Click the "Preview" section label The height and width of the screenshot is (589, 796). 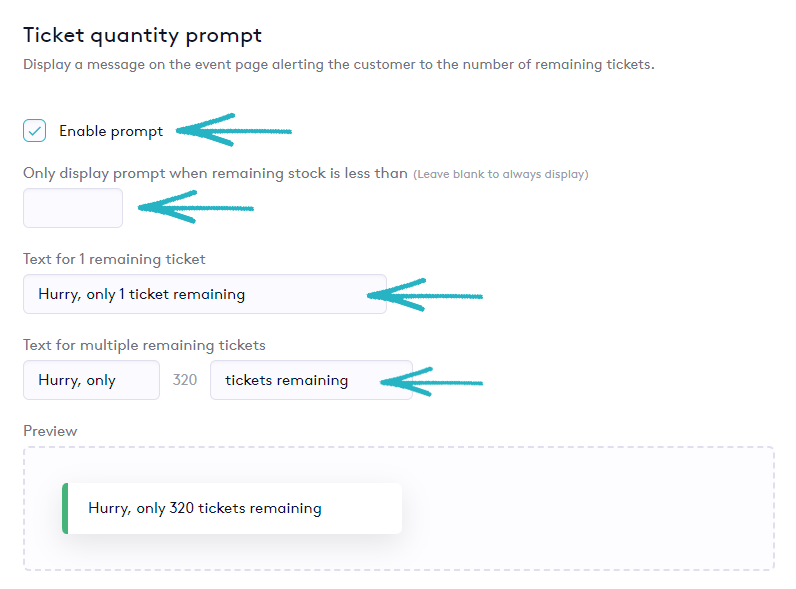point(50,431)
